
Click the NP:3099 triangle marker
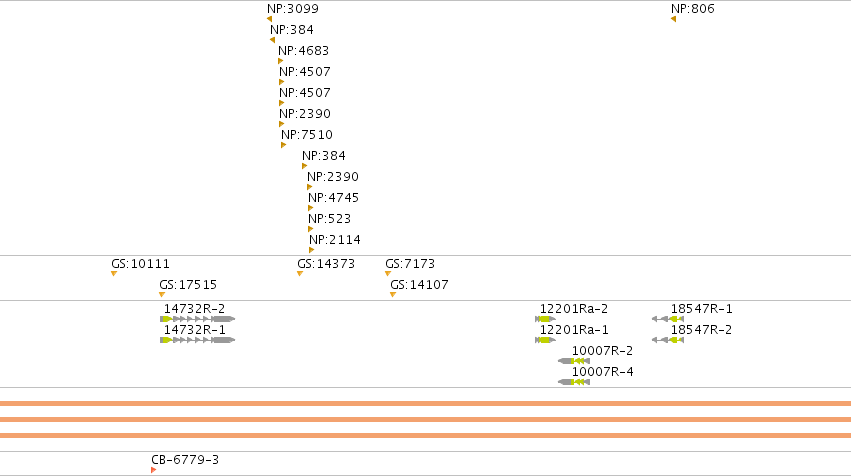pos(270,20)
